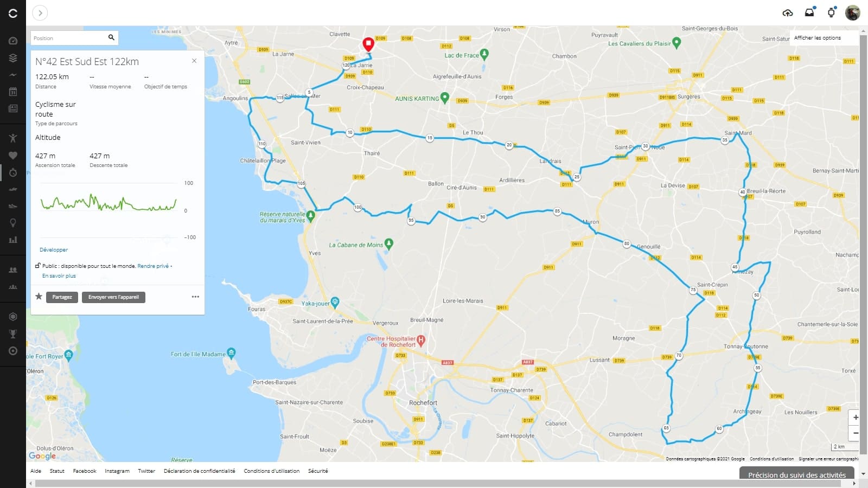
Task: Click Envoyer vers l'appareil button
Action: 113,297
